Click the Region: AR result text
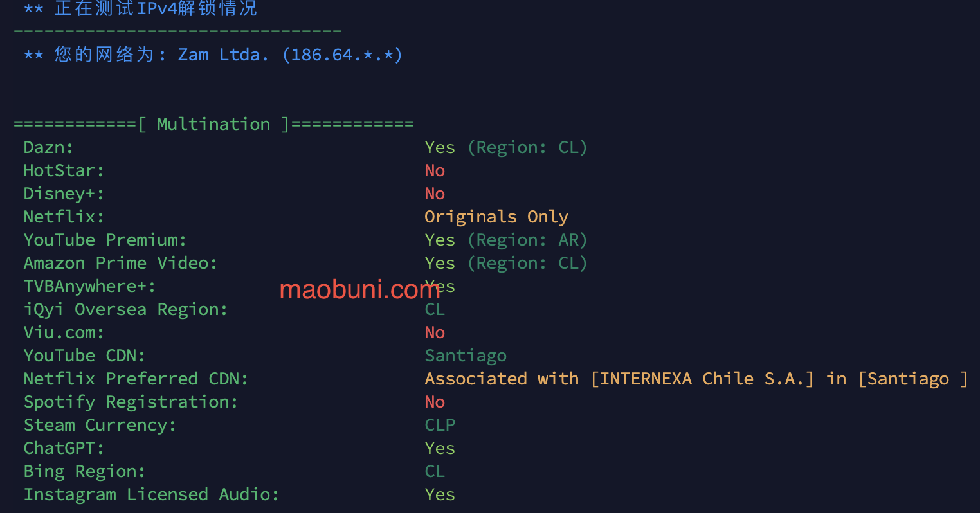This screenshot has height=513, width=980. click(527, 240)
